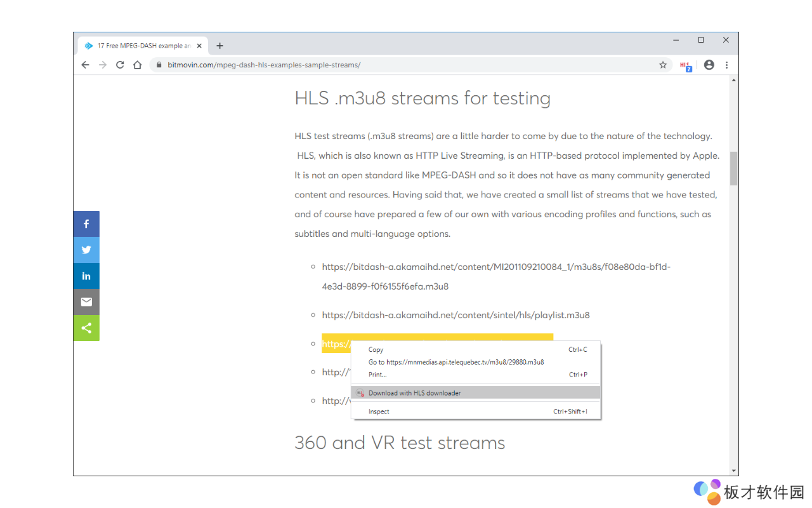Click the Twitter share icon

coord(86,250)
